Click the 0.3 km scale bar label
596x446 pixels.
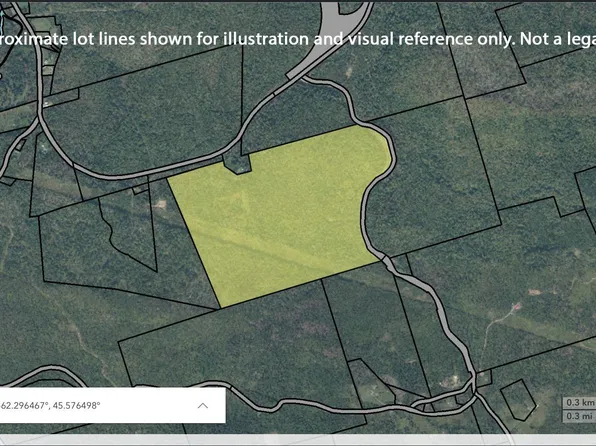coord(579,402)
